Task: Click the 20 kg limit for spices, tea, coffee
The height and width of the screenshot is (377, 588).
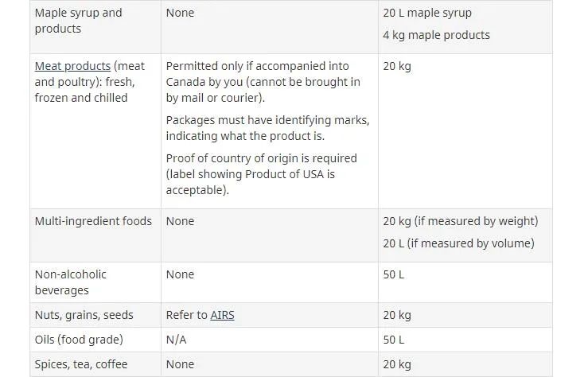Action: (x=397, y=364)
